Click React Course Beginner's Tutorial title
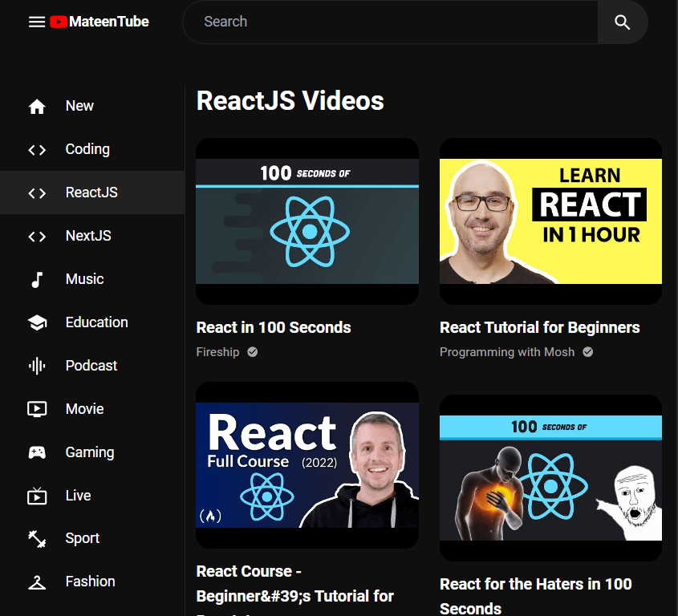Screen dimensions: 678x616 [295, 589]
